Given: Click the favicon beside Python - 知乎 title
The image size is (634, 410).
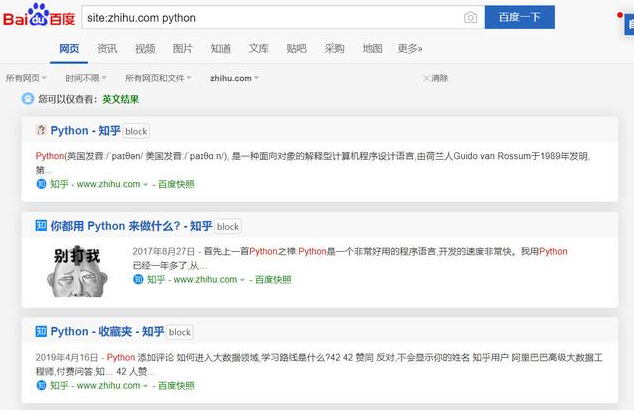Looking at the screenshot, I should coord(41,130).
